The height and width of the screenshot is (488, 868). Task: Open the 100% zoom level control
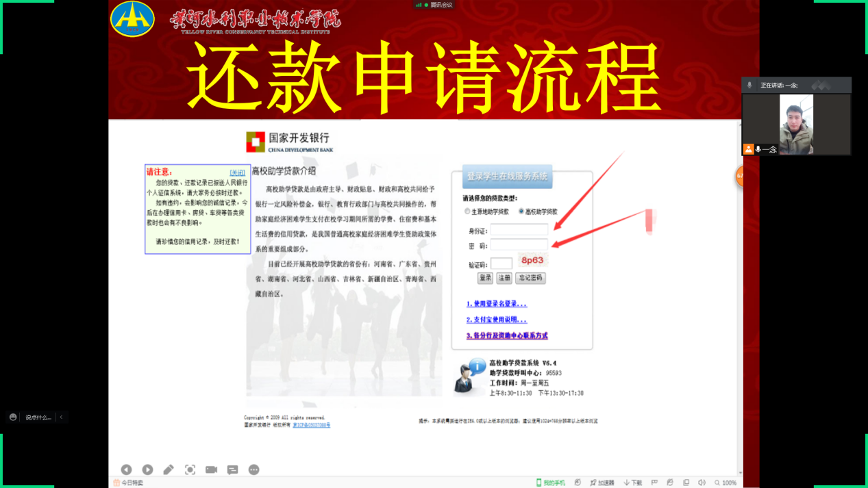[726, 483]
